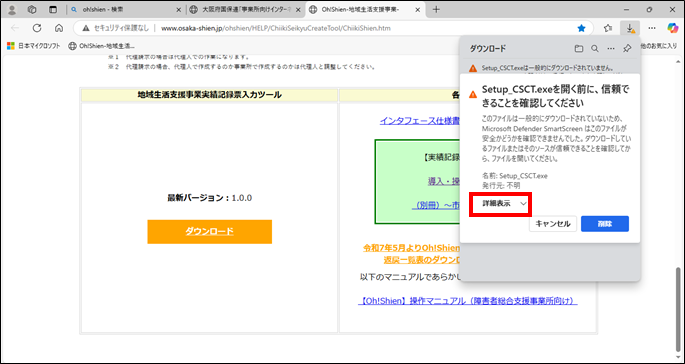Open the browser profile icon
Screen dimensions: 685x364
12,10
